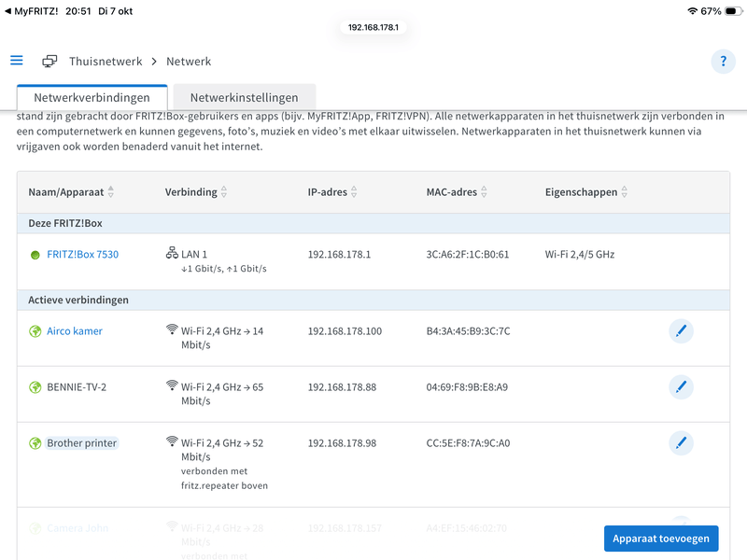The width and height of the screenshot is (747, 560).
Task: Sort table by Naam/Apparaat column
Action: (111, 192)
